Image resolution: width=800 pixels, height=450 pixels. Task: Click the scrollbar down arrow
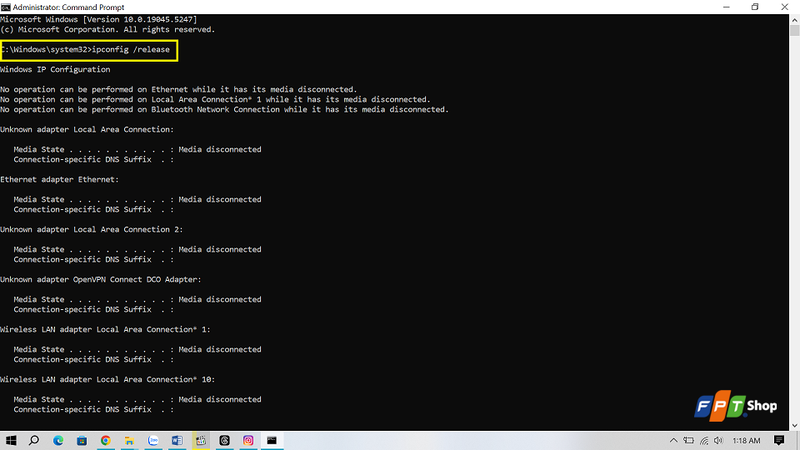[x=794, y=426]
